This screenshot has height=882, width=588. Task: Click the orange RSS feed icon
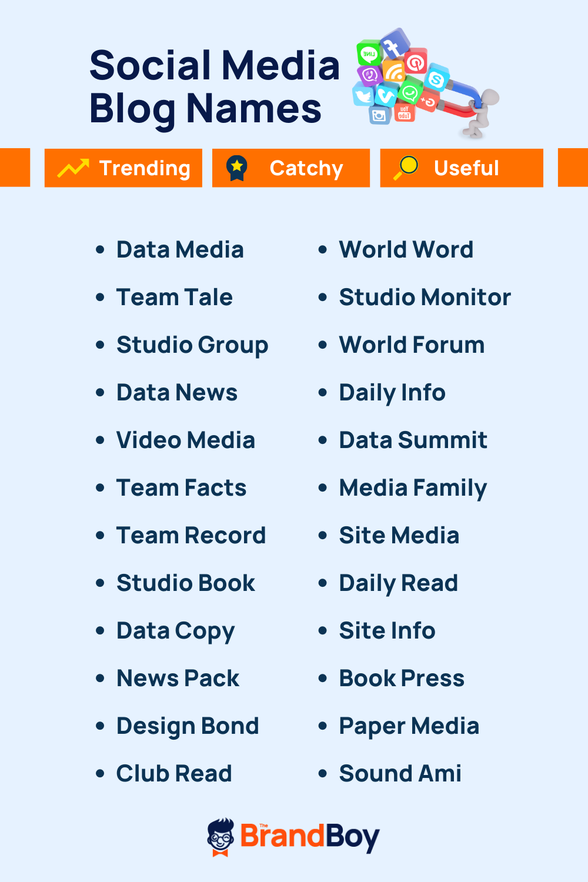(x=395, y=71)
